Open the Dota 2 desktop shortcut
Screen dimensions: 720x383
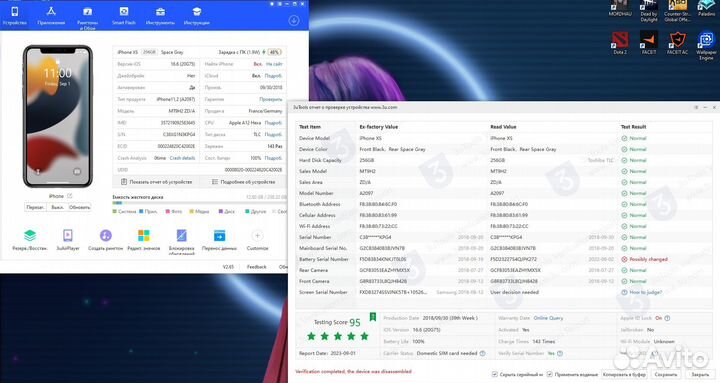pyautogui.click(x=620, y=43)
